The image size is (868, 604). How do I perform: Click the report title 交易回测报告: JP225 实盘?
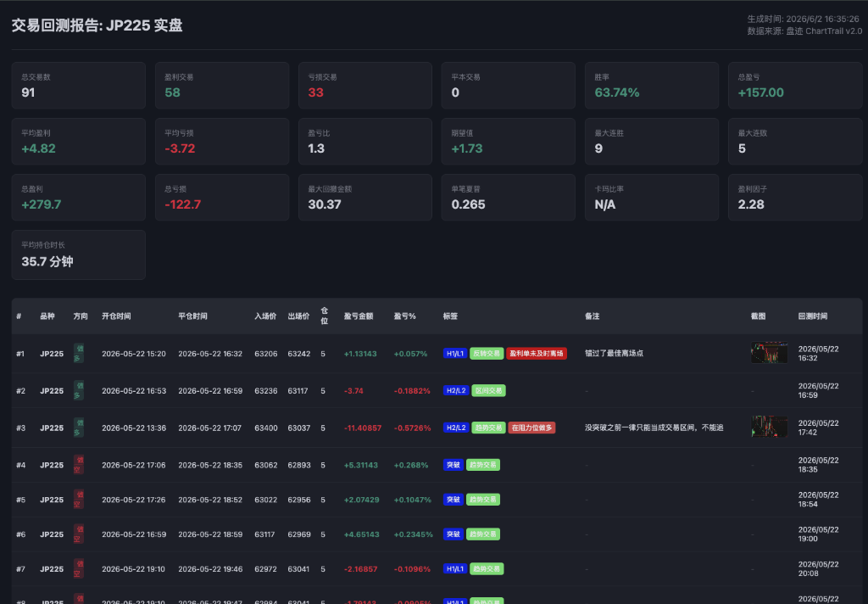[x=97, y=25]
